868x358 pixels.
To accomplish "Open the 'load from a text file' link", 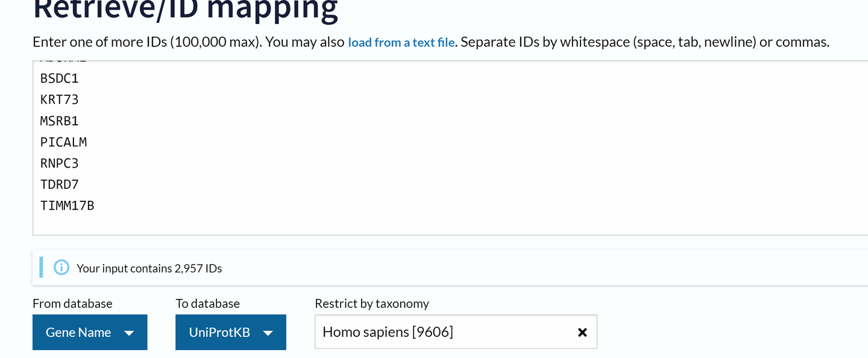I will [401, 42].
